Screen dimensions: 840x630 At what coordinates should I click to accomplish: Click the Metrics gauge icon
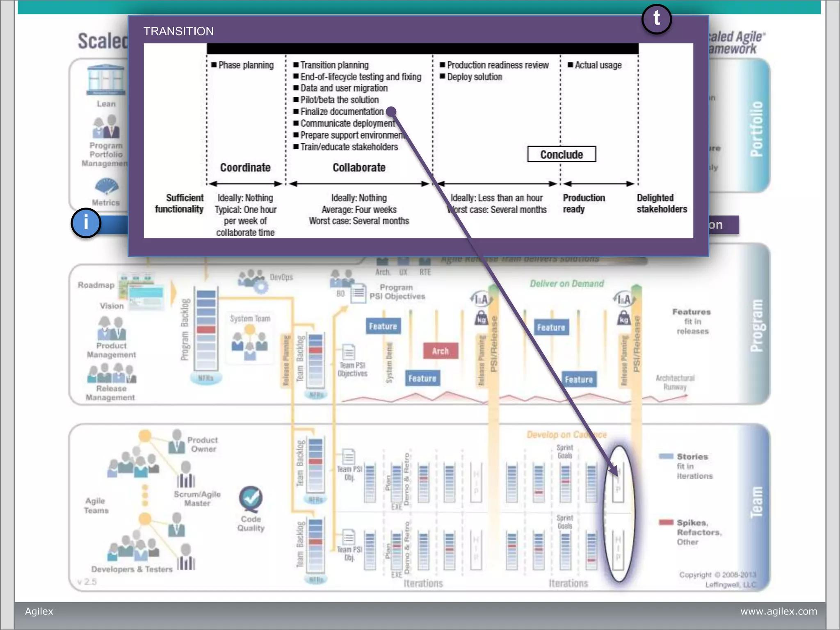click(106, 187)
